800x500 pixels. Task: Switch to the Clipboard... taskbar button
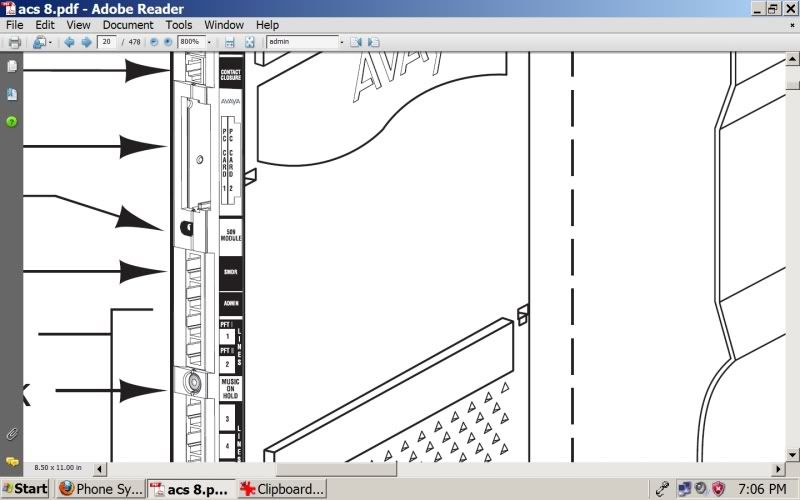click(x=282, y=489)
